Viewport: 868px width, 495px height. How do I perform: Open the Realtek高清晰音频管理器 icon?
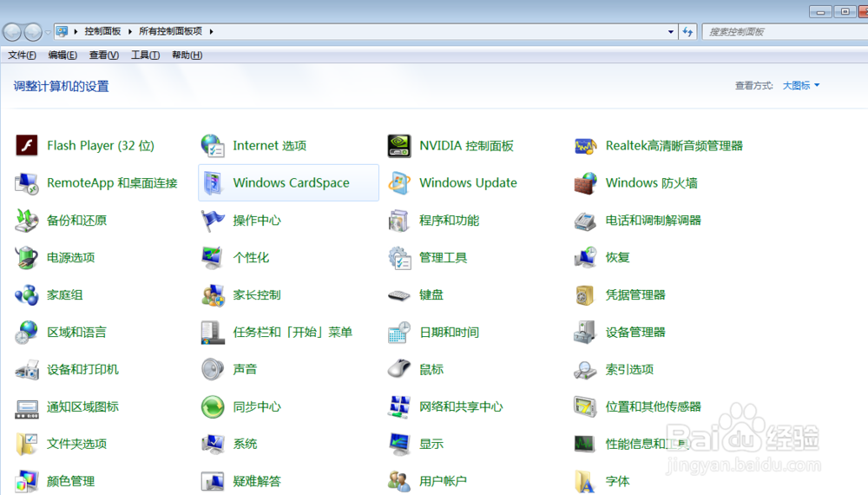tap(585, 146)
